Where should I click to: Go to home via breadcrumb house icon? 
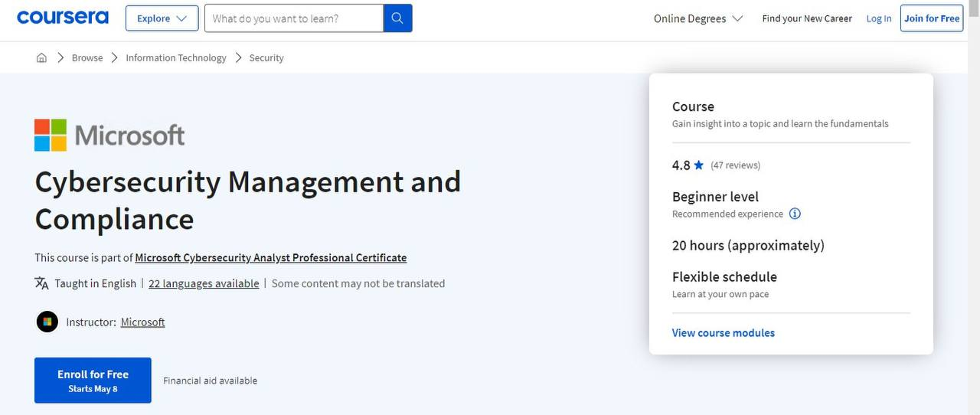[41, 57]
